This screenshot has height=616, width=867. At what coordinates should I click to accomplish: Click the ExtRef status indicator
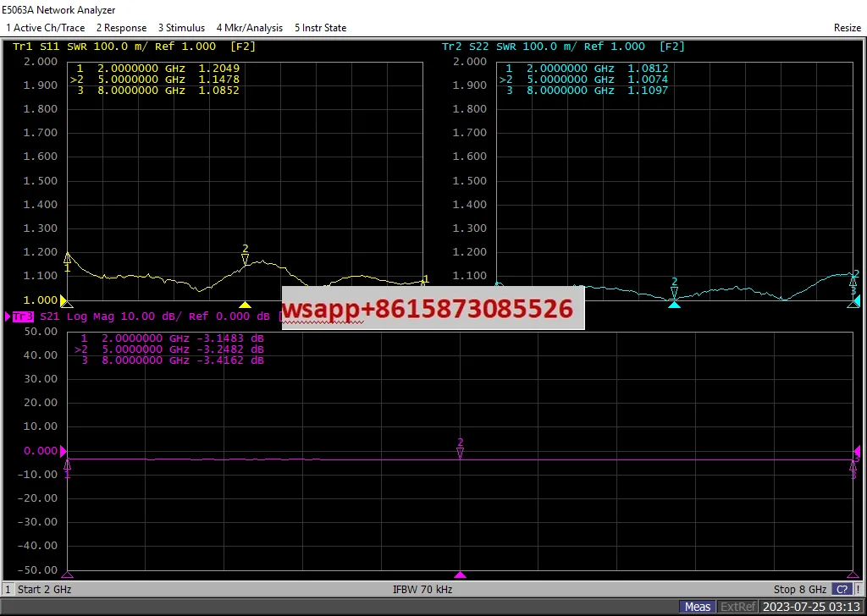coord(737,607)
